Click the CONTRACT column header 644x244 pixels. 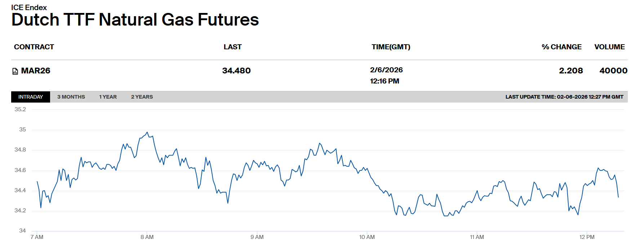pos(34,47)
